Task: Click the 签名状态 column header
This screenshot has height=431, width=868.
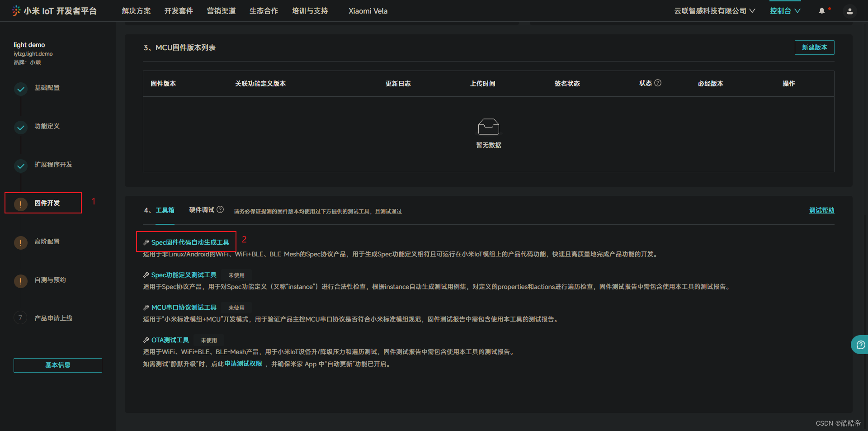Action: point(567,84)
